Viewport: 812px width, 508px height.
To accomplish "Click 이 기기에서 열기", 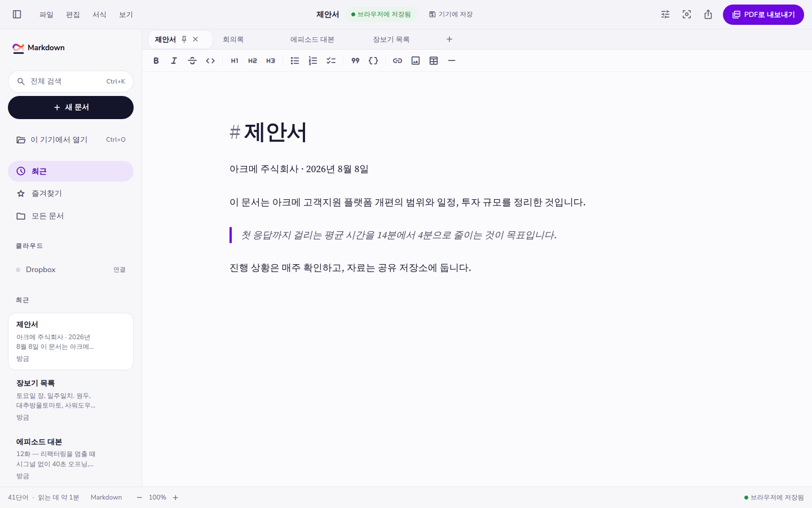I will tap(70, 139).
